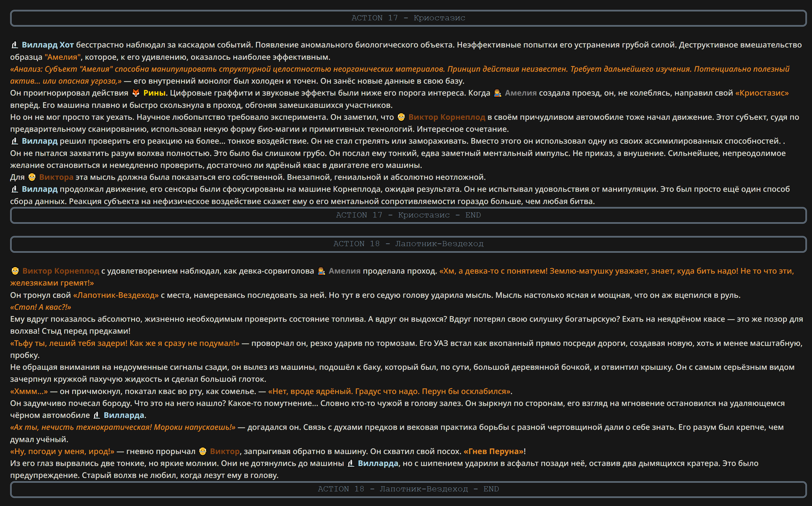Click blue 'Вилларда' after 'чёрном автомобиле'

[124, 415]
